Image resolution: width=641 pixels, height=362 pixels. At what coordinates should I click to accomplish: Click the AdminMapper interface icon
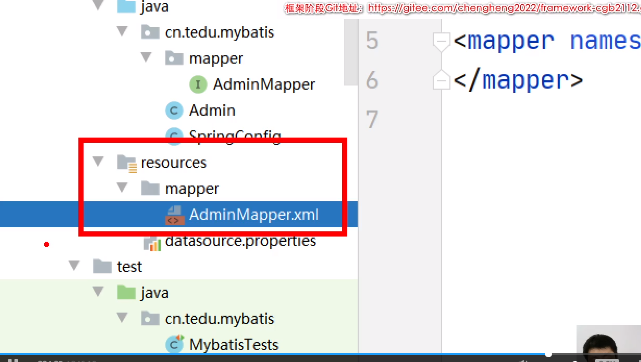(x=198, y=85)
